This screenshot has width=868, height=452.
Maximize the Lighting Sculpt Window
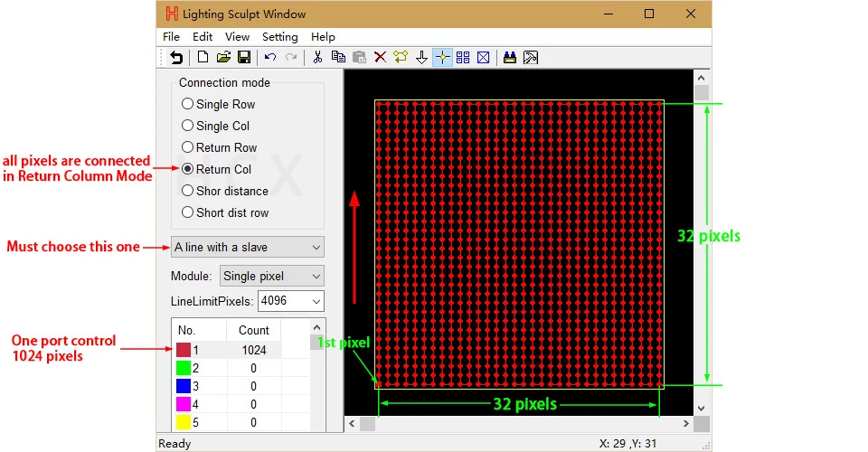tap(649, 14)
